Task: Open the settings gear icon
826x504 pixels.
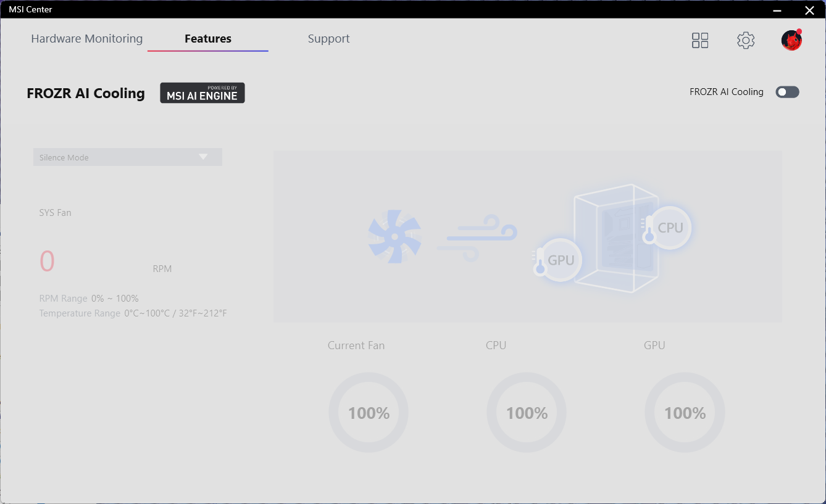Action: [x=746, y=41]
